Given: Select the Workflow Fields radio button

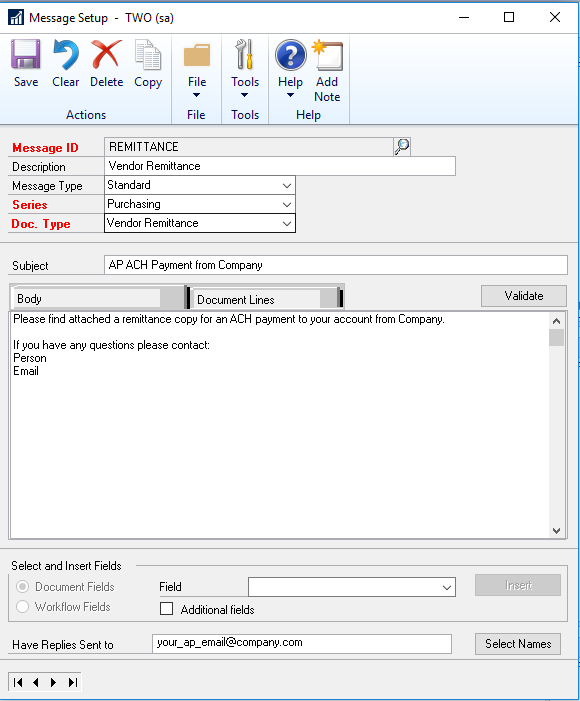Looking at the screenshot, I should (22, 606).
